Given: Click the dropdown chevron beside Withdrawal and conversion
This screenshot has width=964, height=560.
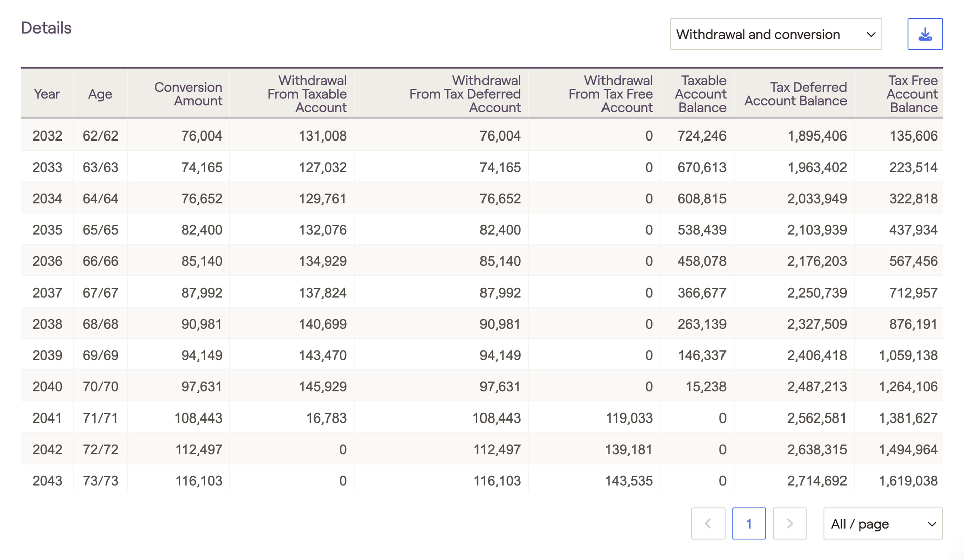Looking at the screenshot, I should tap(871, 34).
